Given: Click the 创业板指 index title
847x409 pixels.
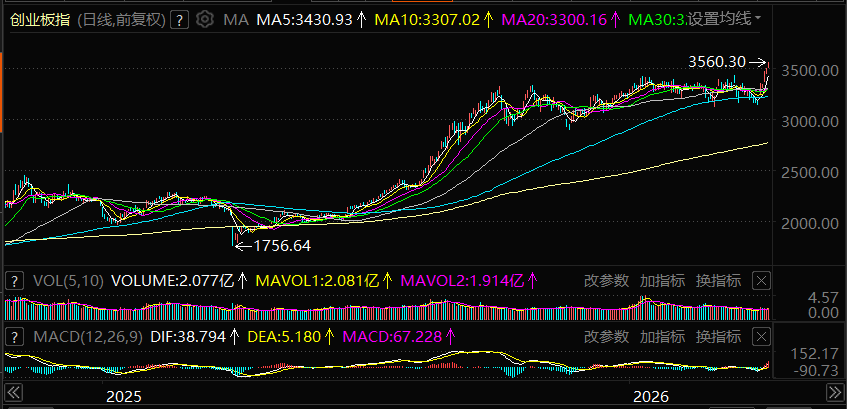Looking at the screenshot, I should [41, 19].
